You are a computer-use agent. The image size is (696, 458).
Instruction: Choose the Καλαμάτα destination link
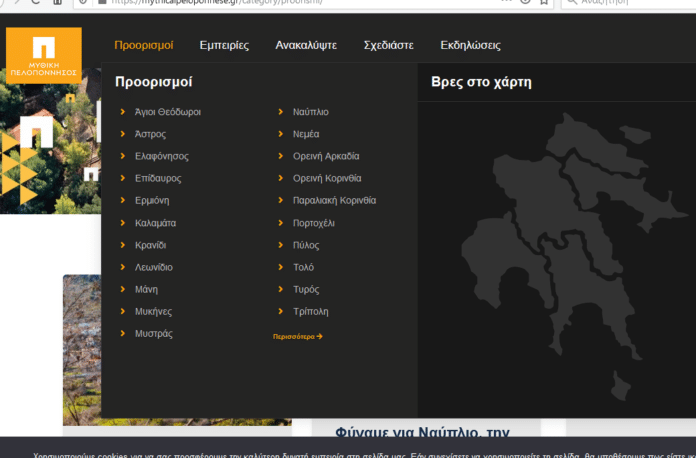(155, 223)
